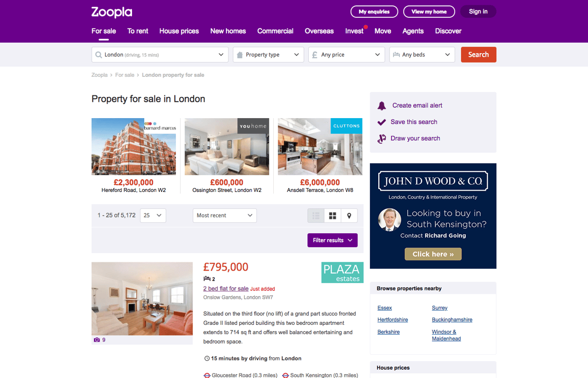Show results on map pin icon

(x=349, y=216)
